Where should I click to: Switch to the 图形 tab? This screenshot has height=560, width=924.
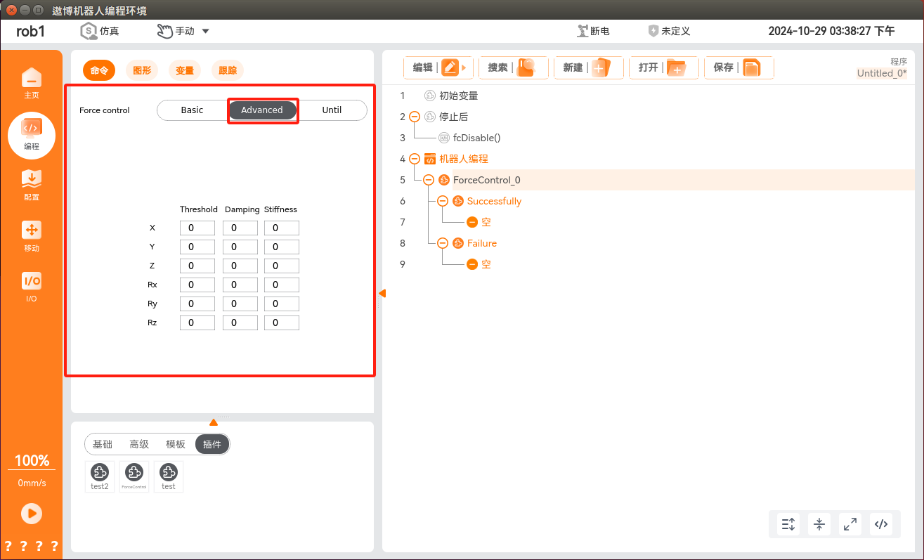coord(142,70)
